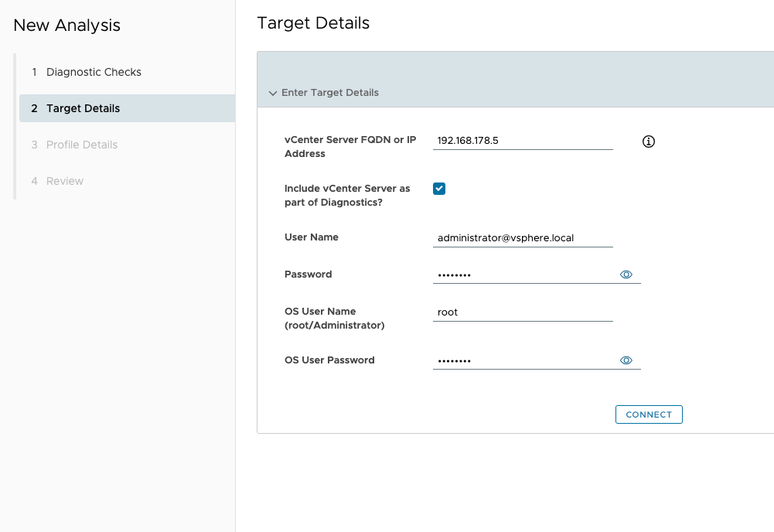Click the vCenter Server FQDN or IP Address label

point(350,147)
